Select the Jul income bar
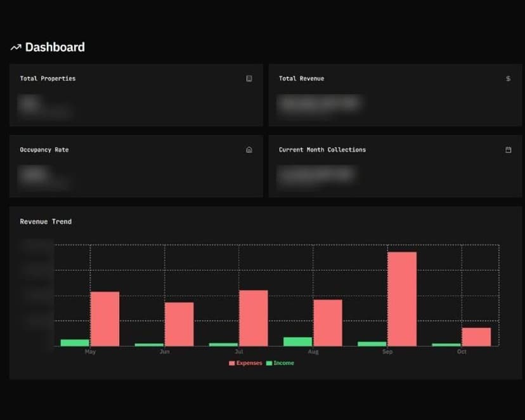 (223, 345)
